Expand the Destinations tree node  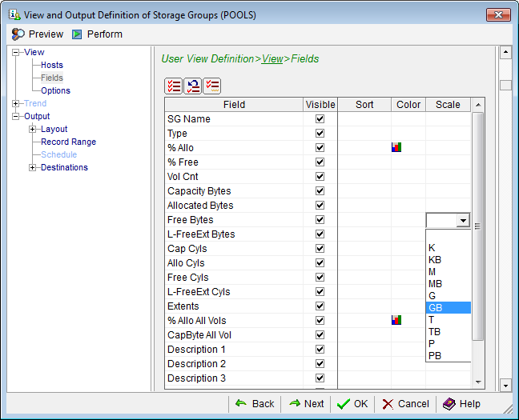(x=33, y=168)
